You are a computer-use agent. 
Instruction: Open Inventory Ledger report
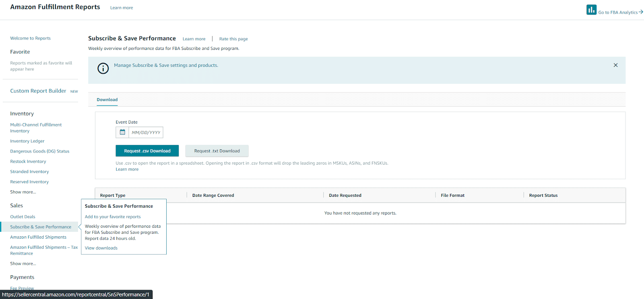[27, 141]
